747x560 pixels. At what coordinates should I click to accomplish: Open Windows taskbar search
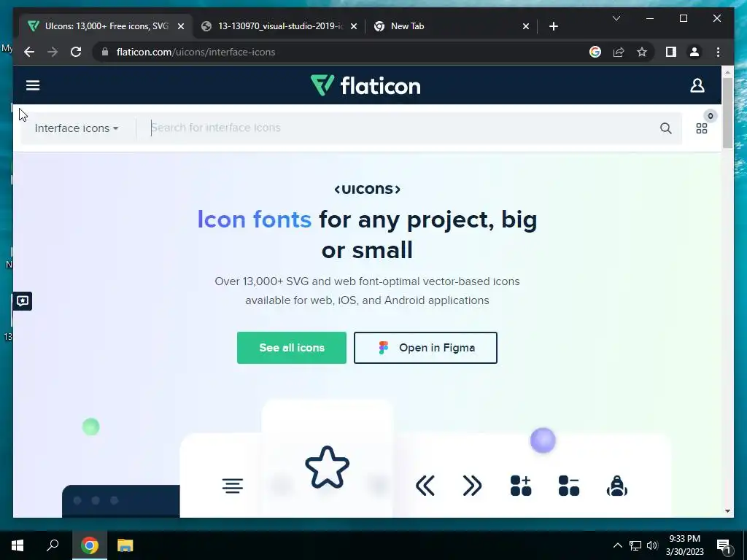tap(53, 545)
